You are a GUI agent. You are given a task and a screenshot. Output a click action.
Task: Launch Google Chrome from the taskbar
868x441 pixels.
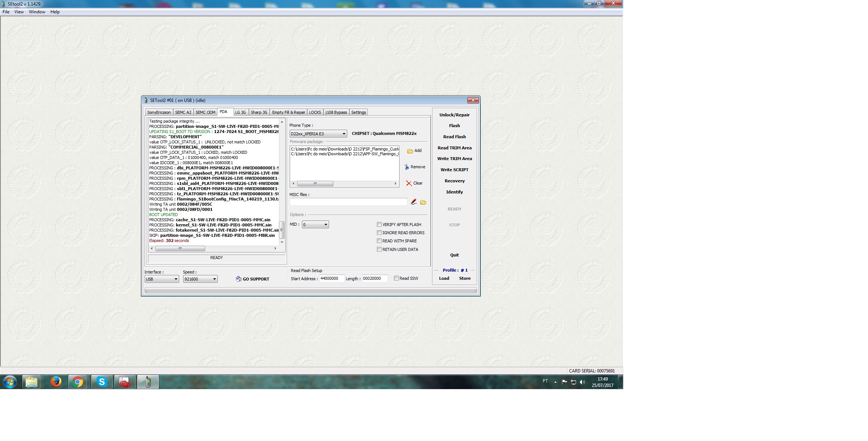[78, 382]
